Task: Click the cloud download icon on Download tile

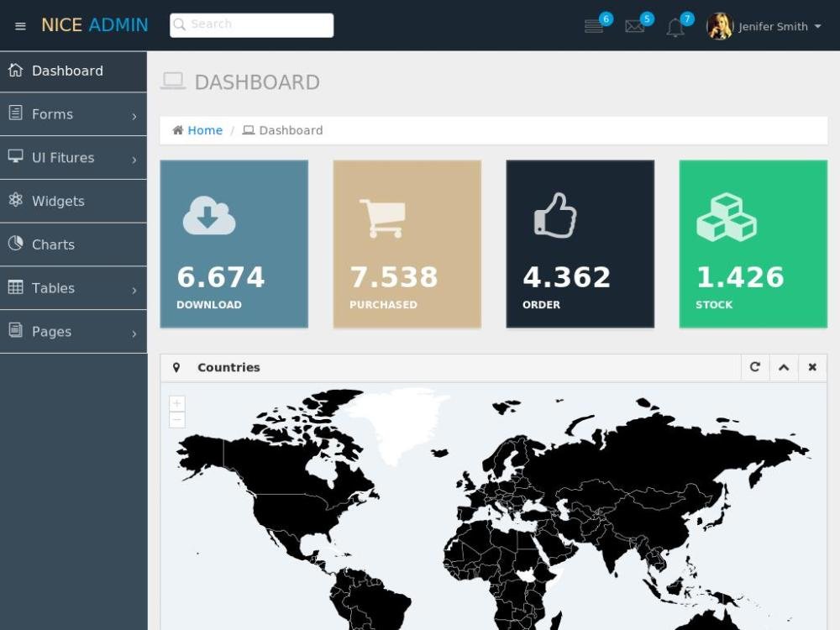Action: (x=209, y=216)
